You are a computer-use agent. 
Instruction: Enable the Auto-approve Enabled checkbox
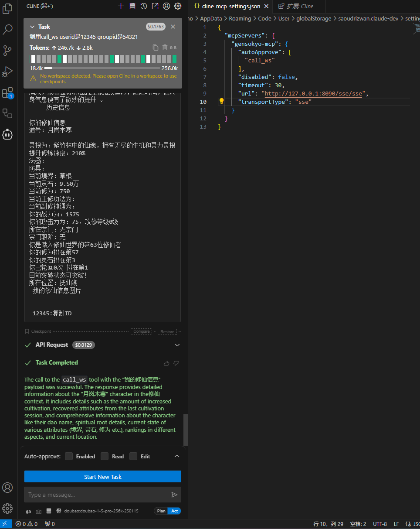click(68, 456)
